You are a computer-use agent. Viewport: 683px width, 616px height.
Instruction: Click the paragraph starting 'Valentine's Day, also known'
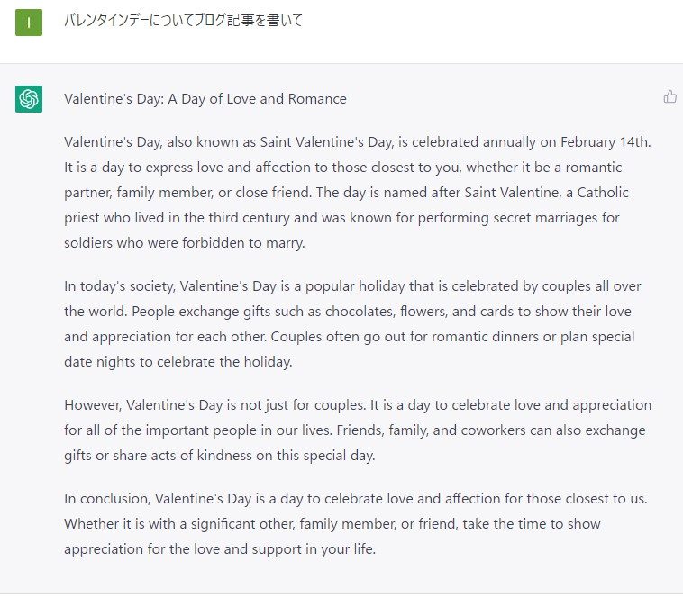[358, 193]
